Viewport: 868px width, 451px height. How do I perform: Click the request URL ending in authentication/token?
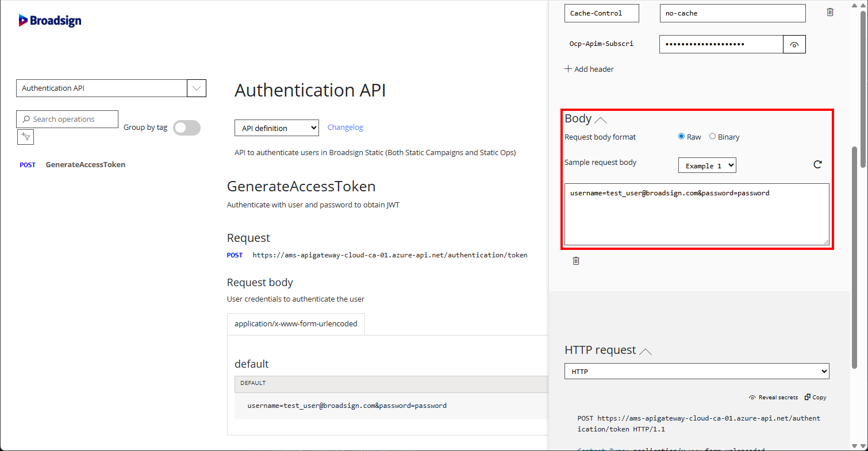tap(390, 255)
